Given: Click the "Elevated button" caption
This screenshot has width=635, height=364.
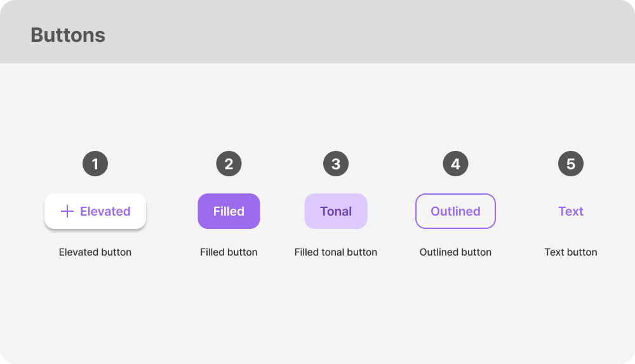Looking at the screenshot, I should coord(95,252).
